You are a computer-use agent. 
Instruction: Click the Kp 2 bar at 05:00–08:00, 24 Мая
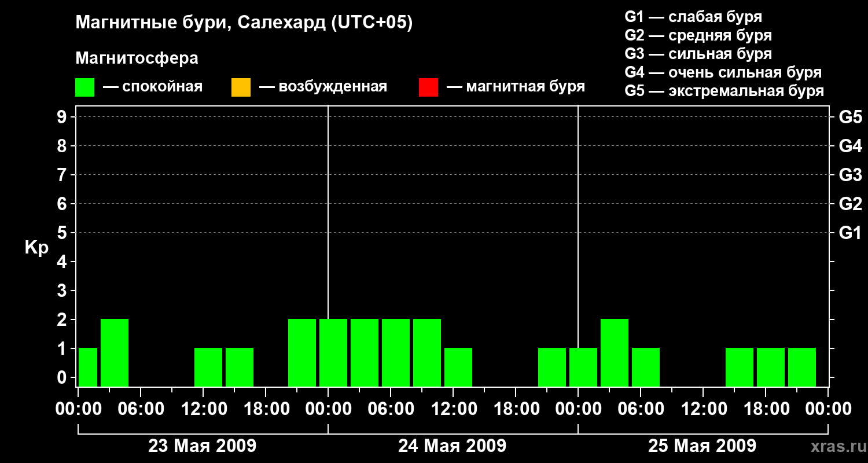(396, 352)
